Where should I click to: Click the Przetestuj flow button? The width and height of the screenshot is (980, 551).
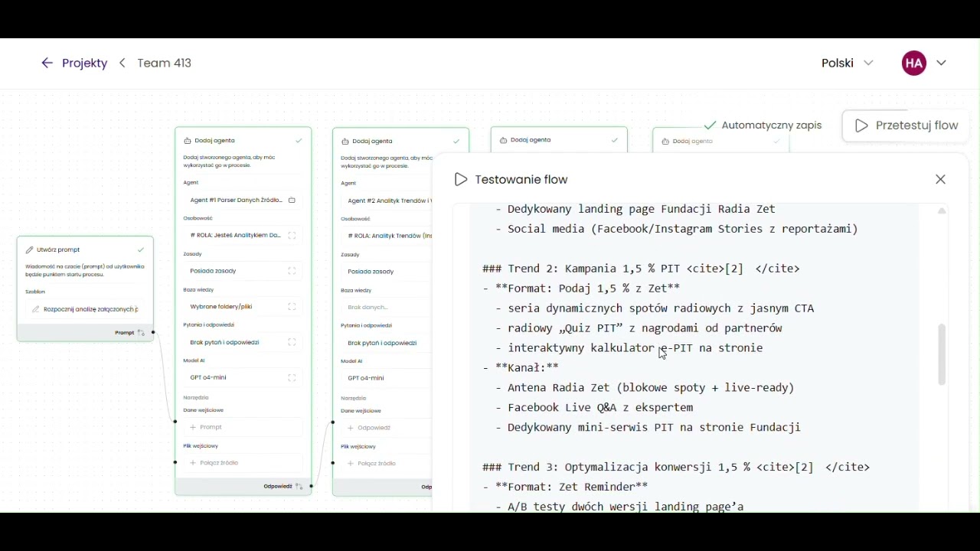pyautogui.click(x=906, y=126)
